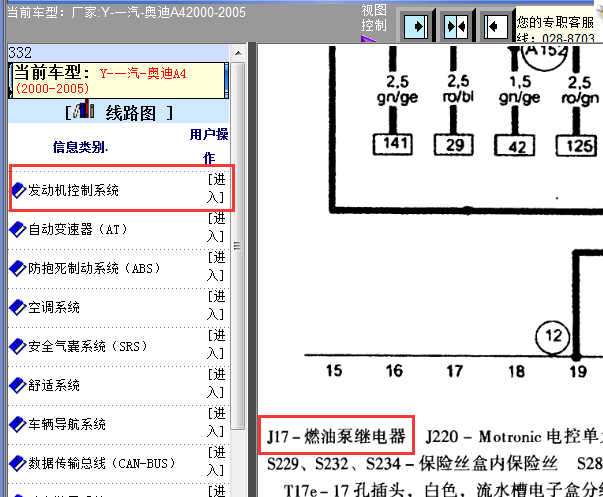Click 进入 button for 空调系统
Screen dimensions: 603x497
[x=217, y=306]
